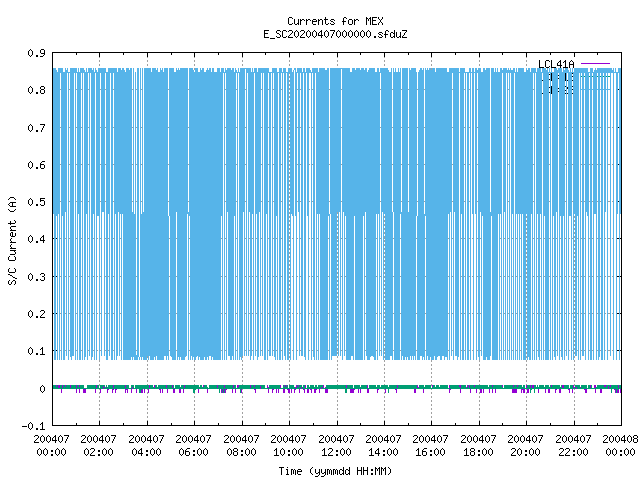The height and width of the screenshot is (480, 640).
Task: Click the 0.8 y-axis tick label
Action: pos(36,90)
